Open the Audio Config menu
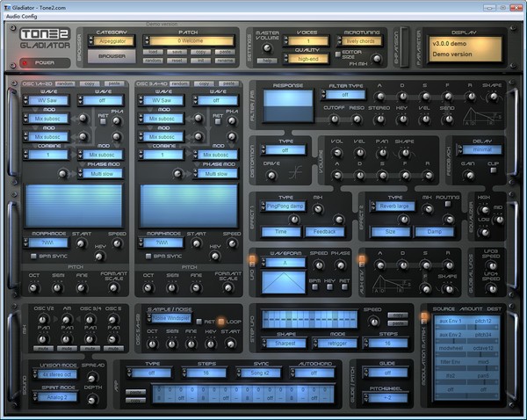Viewport: 527px width, 420px height. pos(22,16)
